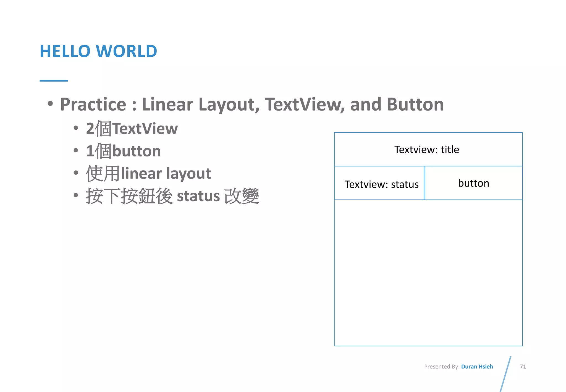Click the 1個button bullet item

(x=123, y=151)
